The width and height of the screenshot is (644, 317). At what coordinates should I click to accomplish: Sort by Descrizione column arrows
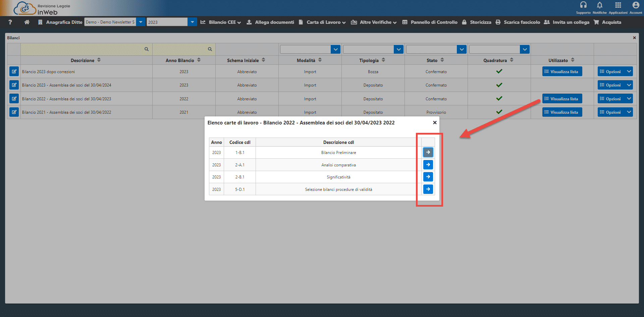[99, 60]
